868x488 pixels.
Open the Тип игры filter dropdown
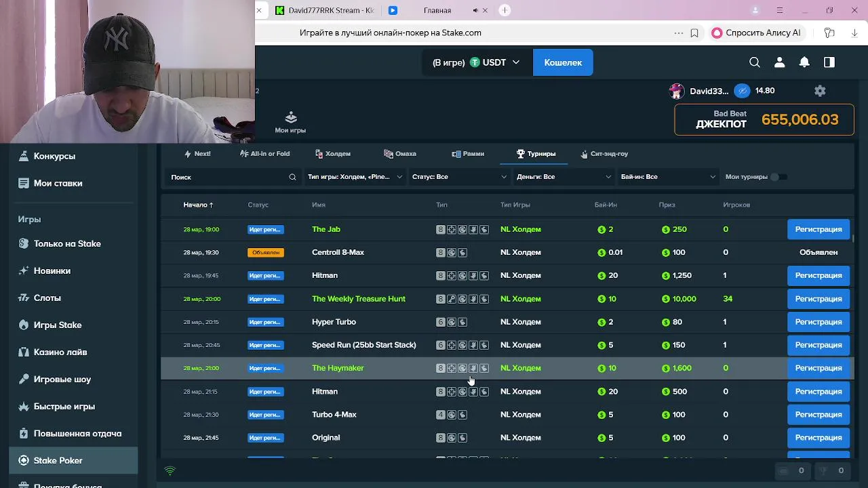[x=355, y=177]
